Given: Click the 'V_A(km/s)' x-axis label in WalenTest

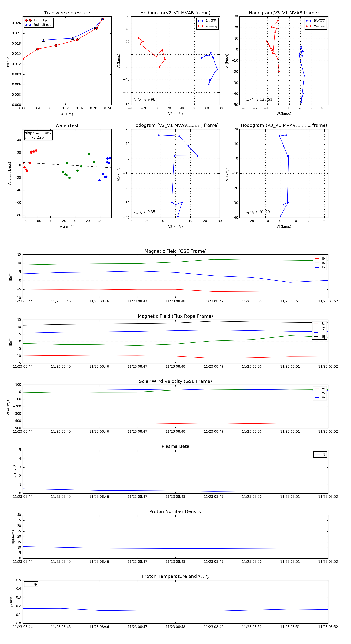Looking at the screenshot, I should (x=67, y=227).
